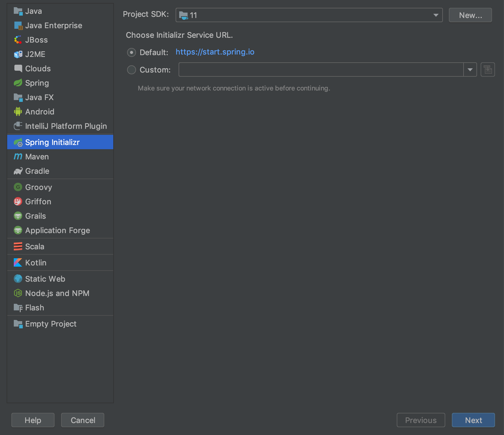Screen dimensions: 504x435
Task: Select Android label in list
Action: pos(40,112)
